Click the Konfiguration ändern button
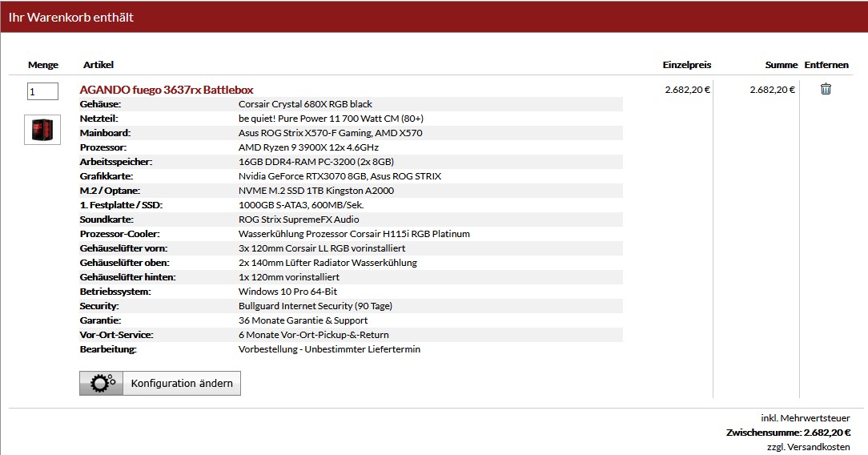 tap(160, 383)
